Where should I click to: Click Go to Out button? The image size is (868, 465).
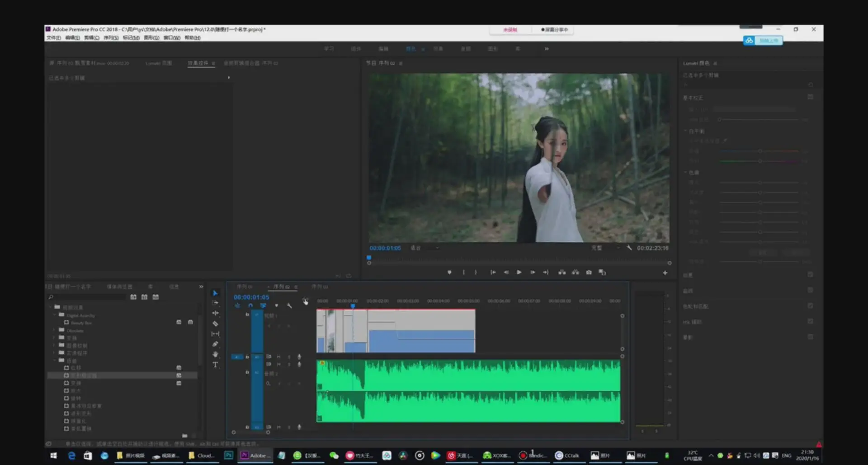tap(546, 272)
